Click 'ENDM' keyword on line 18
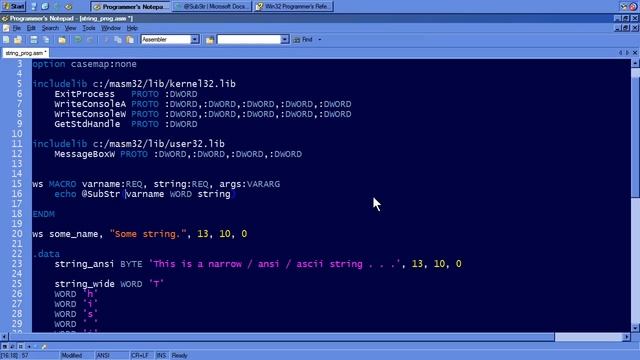Image resolution: width=640 pixels, height=360 pixels. (44, 214)
